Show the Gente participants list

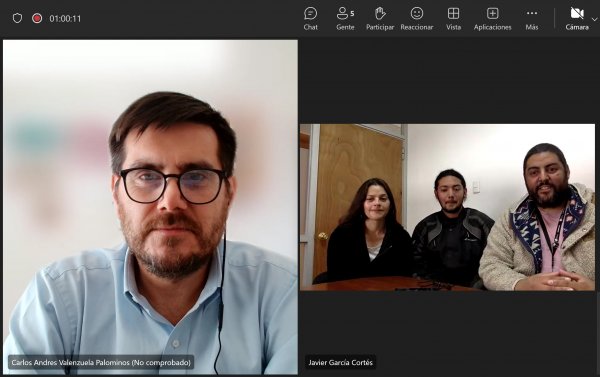(345, 18)
